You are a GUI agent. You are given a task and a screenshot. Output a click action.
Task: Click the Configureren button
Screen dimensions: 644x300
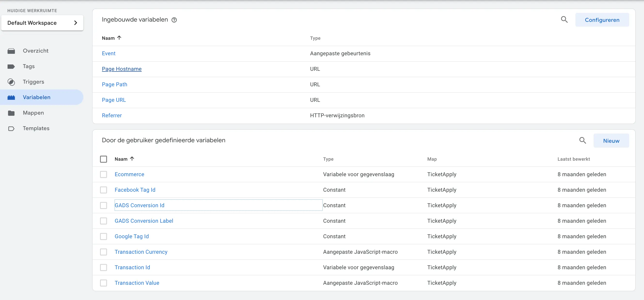tap(602, 20)
